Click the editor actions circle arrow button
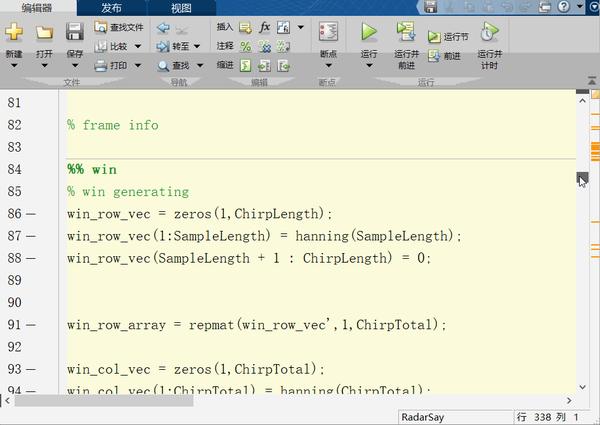The height and width of the screenshot is (425, 600). click(x=594, y=7)
